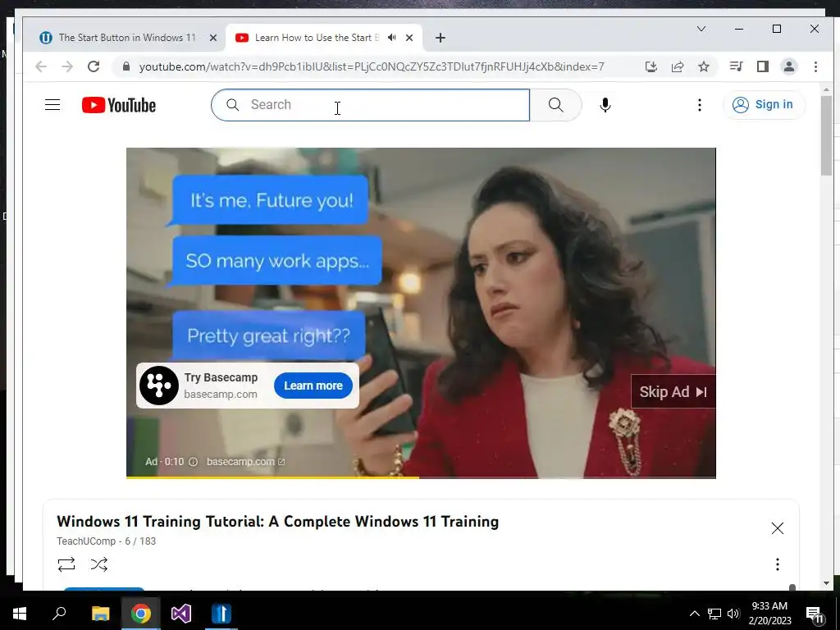
Task: Focus the YouTube Search field
Action: tap(370, 105)
